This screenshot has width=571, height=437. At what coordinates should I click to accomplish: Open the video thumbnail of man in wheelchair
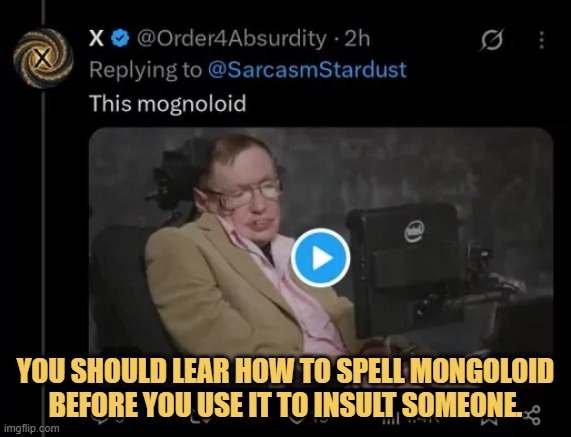pyautogui.click(x=321, y=242)
